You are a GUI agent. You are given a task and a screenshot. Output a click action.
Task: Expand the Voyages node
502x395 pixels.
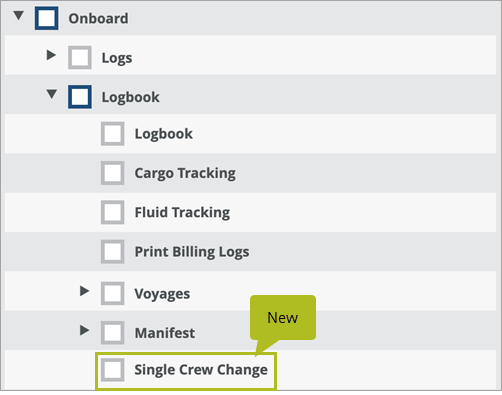[84, 291]
